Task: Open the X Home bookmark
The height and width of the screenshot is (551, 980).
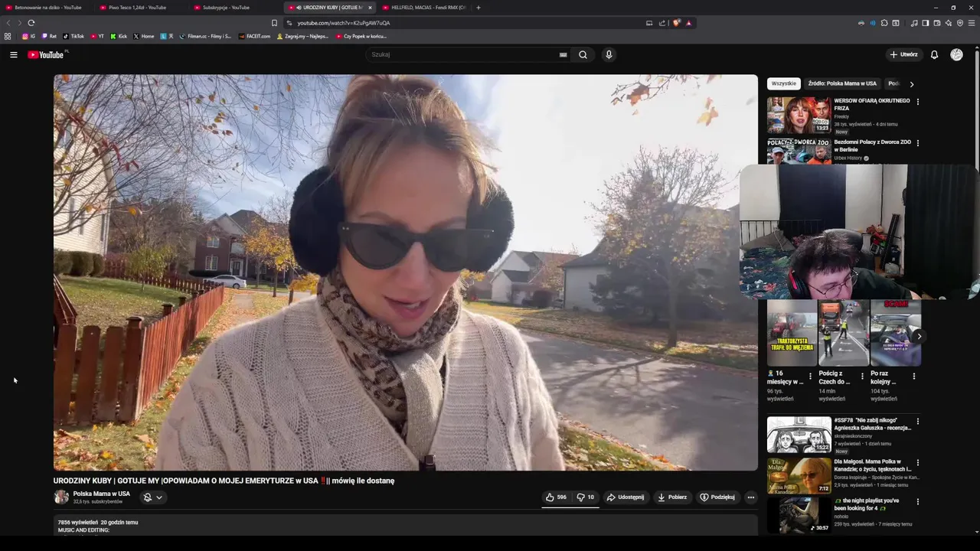Action: pyautogui.click(x=144, y=36)
